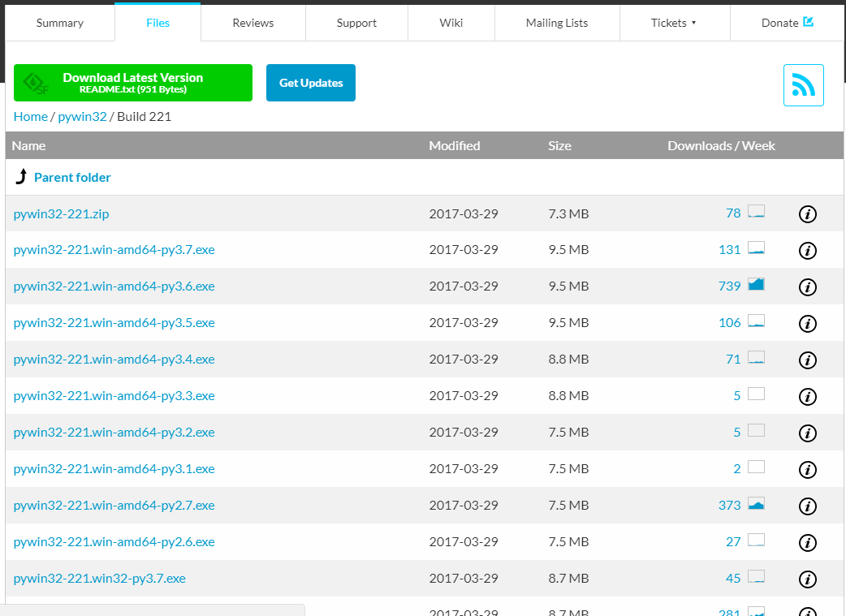Download pywin32-221.win-amd64-py3.1.exe
Image resolution: width=846 pixels, height=616 pixels.
tap(114, 469)
